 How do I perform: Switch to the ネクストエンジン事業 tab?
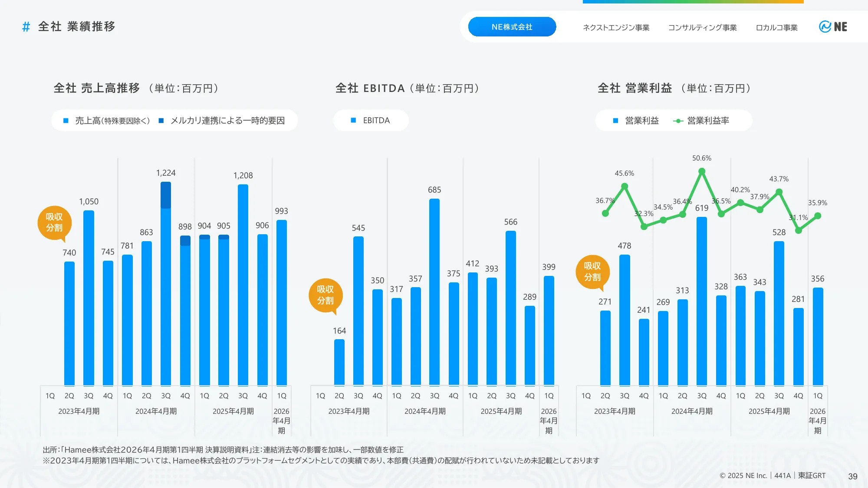616,27
